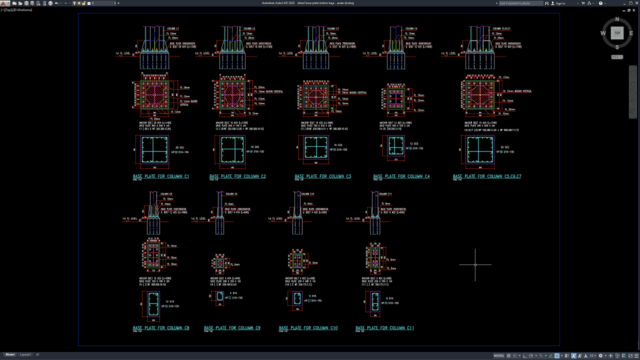Click the workspace switching gear icon
Viewport: 640px width, 360px height.
(x=600, y=356)
